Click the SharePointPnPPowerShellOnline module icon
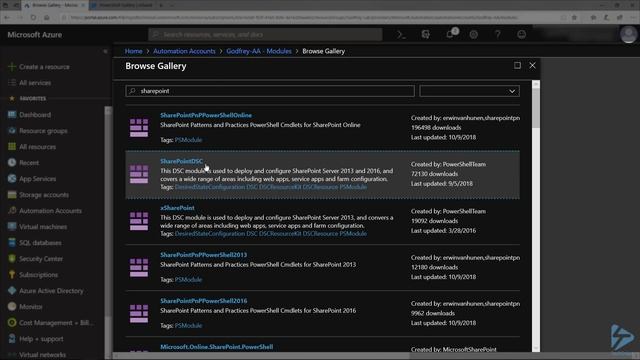Screen dimensions: 640x360 139,128
